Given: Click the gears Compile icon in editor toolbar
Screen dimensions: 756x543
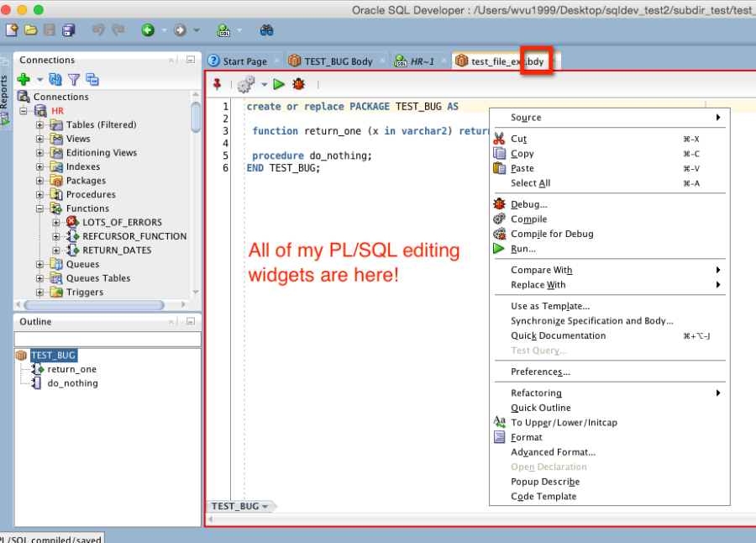Looking at the screenshot, I should (x=246, y=84).
